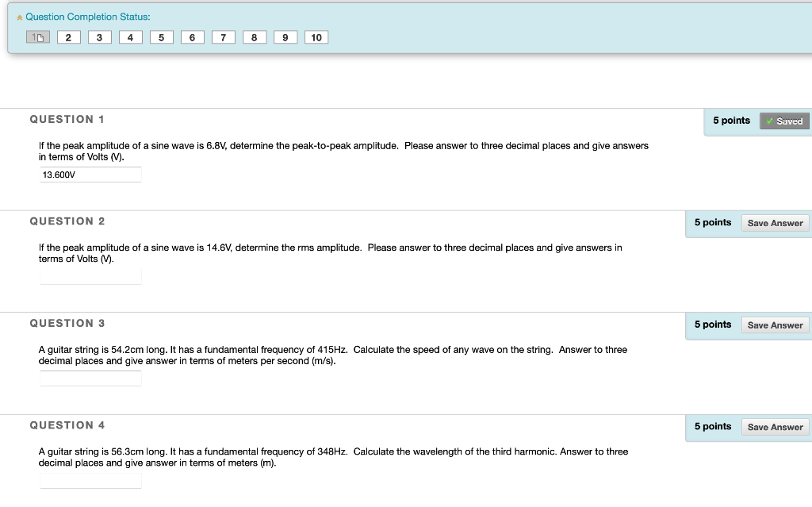The image size is (812, 507).
Task: Click the QUESTION 3 heading text
Action: click(x=67, y=324)
